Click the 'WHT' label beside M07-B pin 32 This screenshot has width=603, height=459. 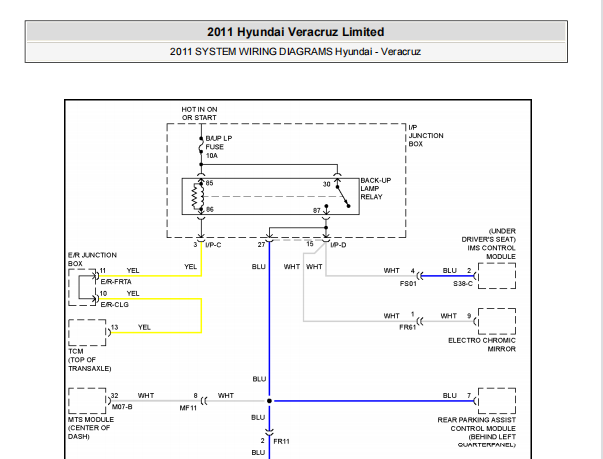(146, 396)
